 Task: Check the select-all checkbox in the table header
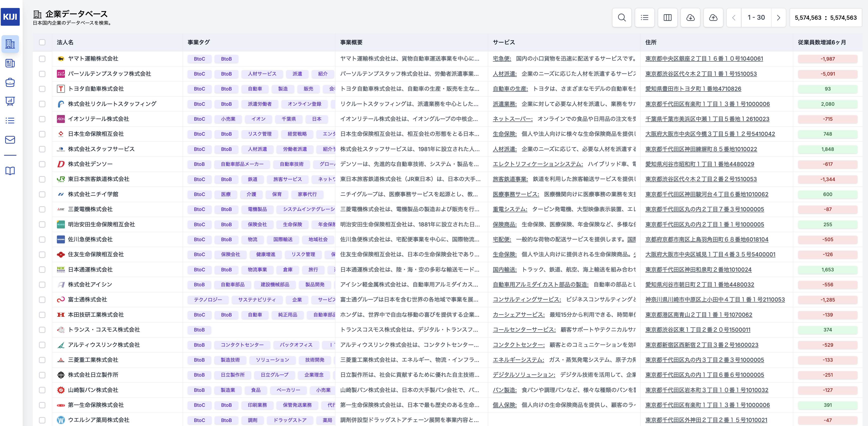tap(42, 42)
